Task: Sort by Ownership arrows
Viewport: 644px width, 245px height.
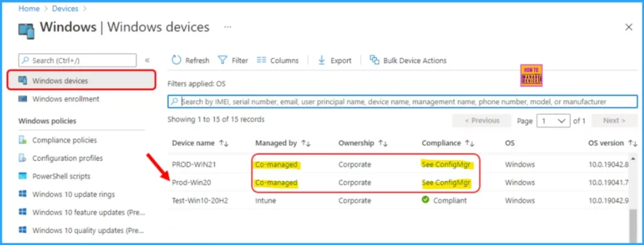Action: pos(383,143)
